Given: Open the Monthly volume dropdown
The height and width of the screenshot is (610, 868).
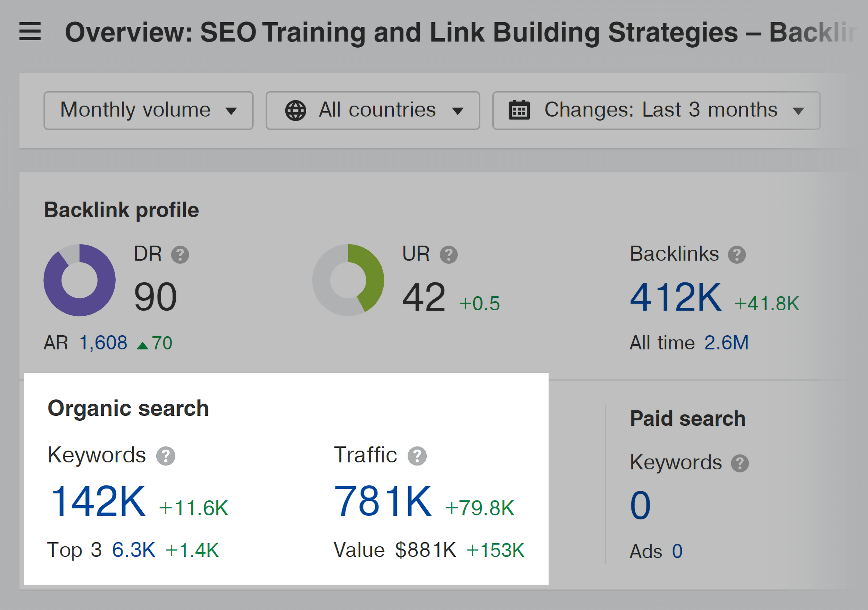Looking at the screenshot, I should [x=148, y=110].
